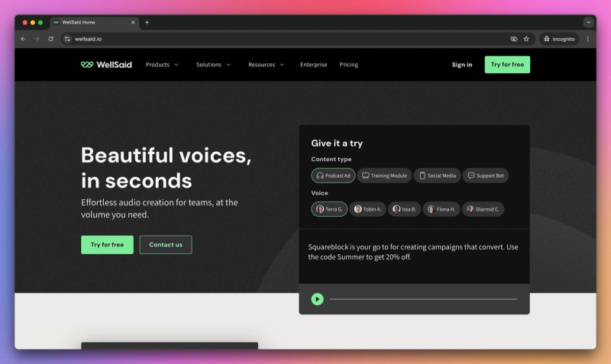This screenshot has width=611, height=364.
Task: Expand the Resources dropdown menu
Action: click(266, 65)
